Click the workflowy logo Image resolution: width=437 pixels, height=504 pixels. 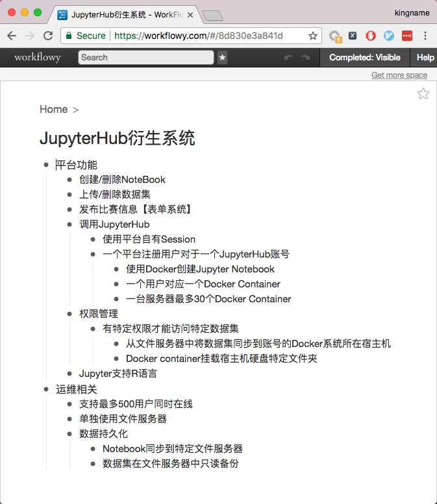(37, 57)
